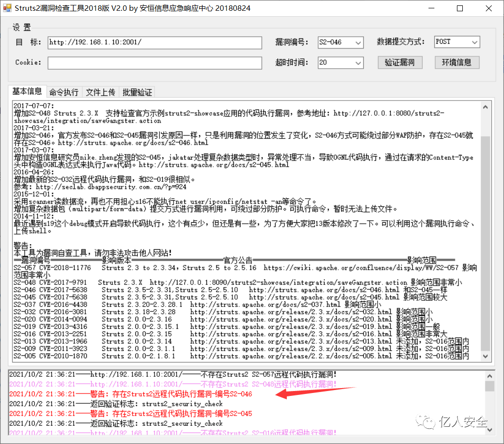Click the S2-005 CVE-2010-1870 row
The image size is (504, 444).
pos(241,356)
